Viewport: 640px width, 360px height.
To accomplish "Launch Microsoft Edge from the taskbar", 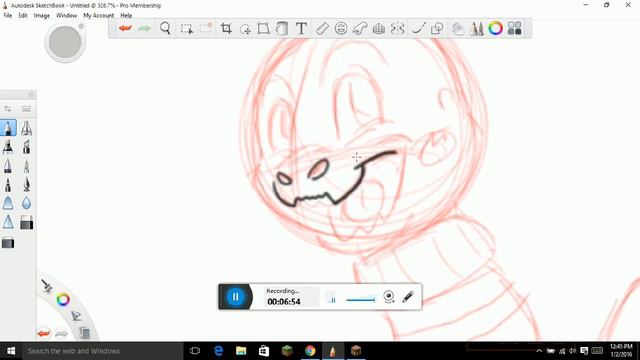I will pyautogui.click(x=218, y=351).
